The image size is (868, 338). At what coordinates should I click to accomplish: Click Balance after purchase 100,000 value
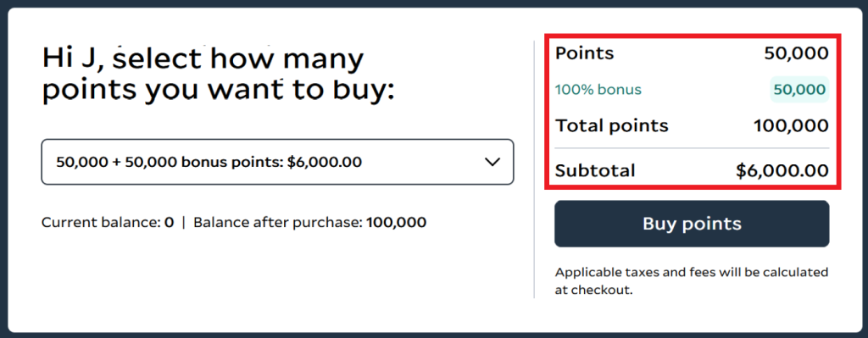[397, 223]
